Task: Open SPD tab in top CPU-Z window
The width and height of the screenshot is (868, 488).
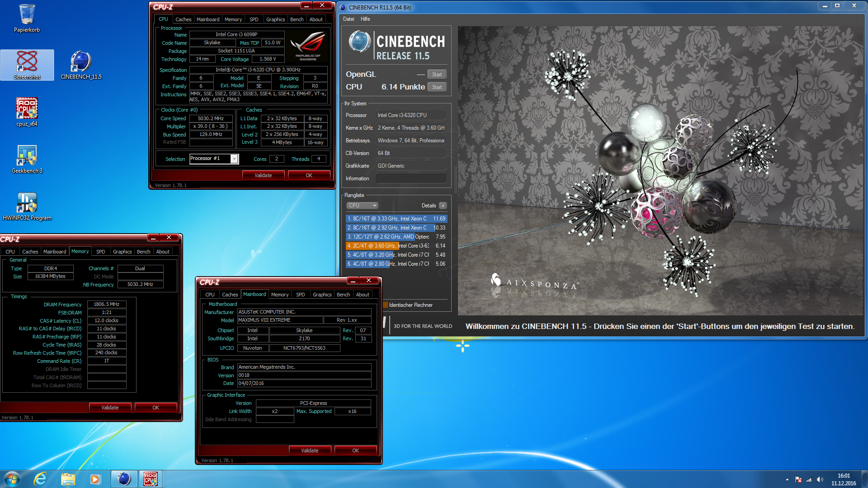Action: tap(254, 19)
